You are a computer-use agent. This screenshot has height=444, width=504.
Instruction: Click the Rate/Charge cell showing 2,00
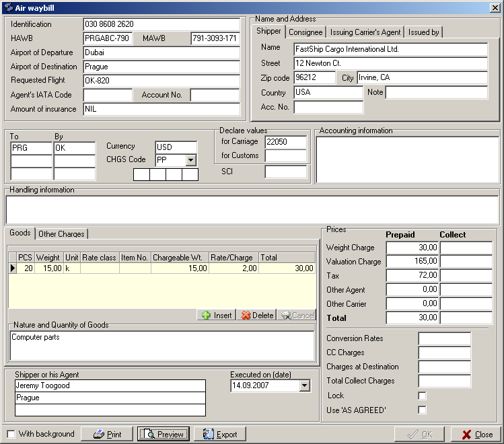[233, 268]
